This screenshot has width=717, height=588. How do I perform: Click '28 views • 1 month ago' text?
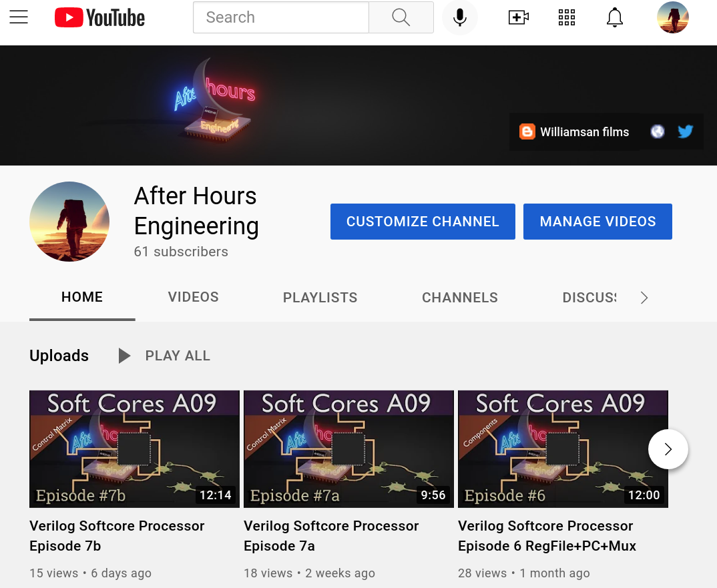(x=523, y=573)
